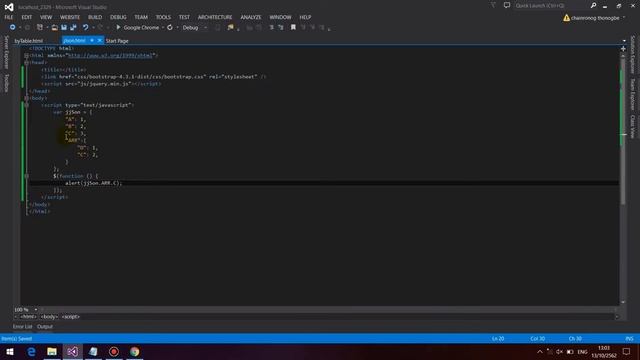The width and height of the screenshot is (640, 360).
Task: Click the vertical scrollbar thumb in editor
Action: 623,131
